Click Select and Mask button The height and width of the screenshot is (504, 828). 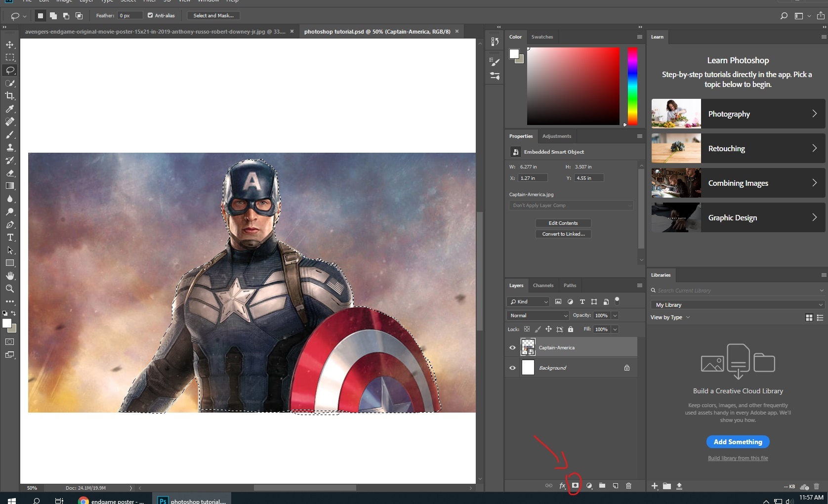(213, 15)
